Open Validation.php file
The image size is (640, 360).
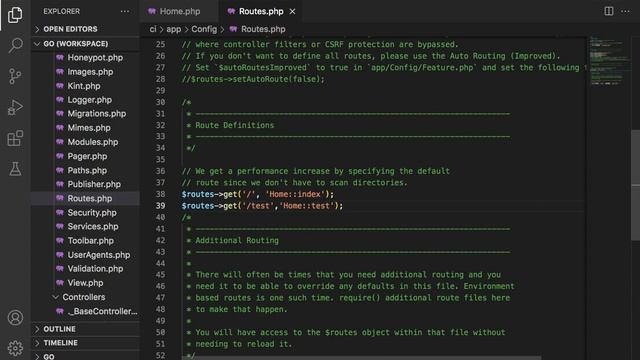[95, 269]
